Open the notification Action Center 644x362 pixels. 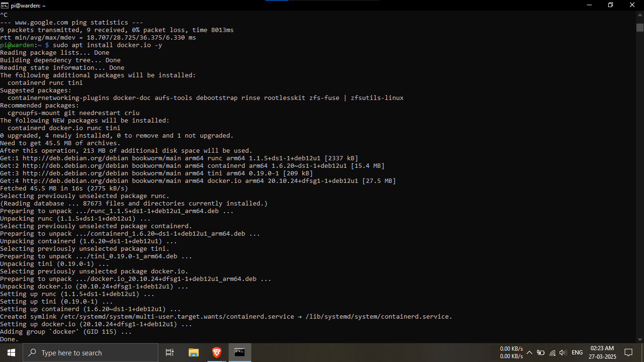[x=628, y=353]
